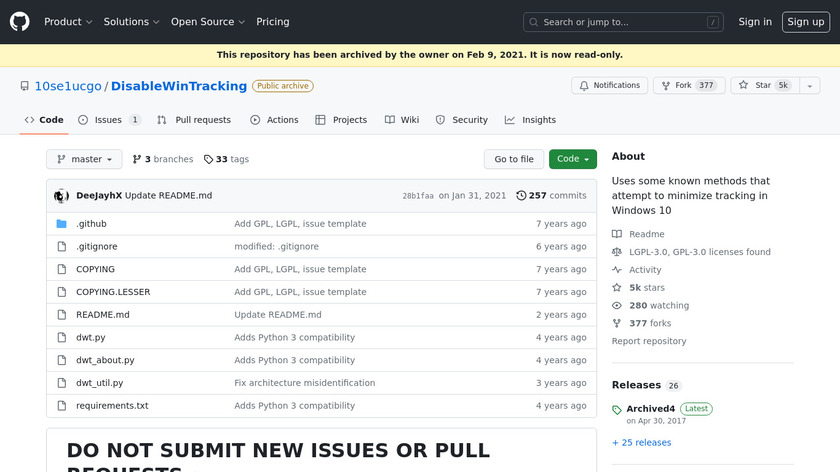Click the dwt.py file icon

pos(61,338)
